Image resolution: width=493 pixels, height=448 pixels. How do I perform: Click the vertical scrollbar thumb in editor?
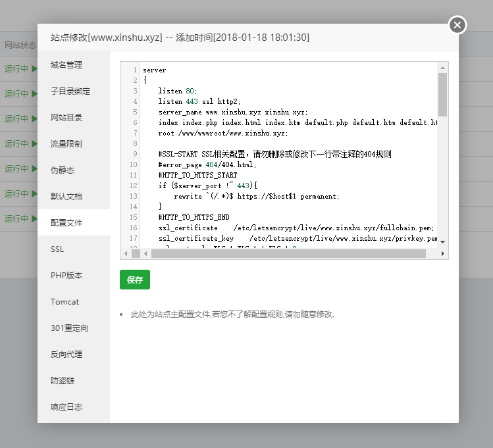coord(443,95)
